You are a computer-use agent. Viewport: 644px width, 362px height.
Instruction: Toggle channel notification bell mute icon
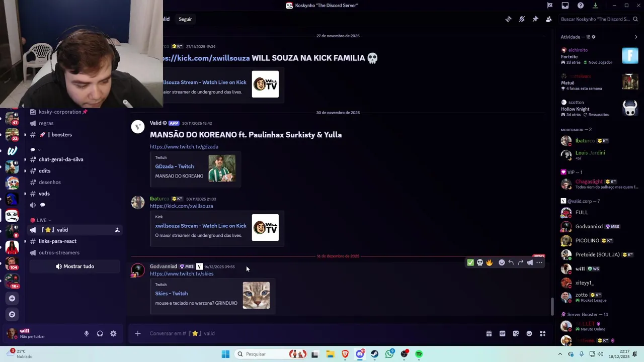pyautogui.click(x=522, y=19)
